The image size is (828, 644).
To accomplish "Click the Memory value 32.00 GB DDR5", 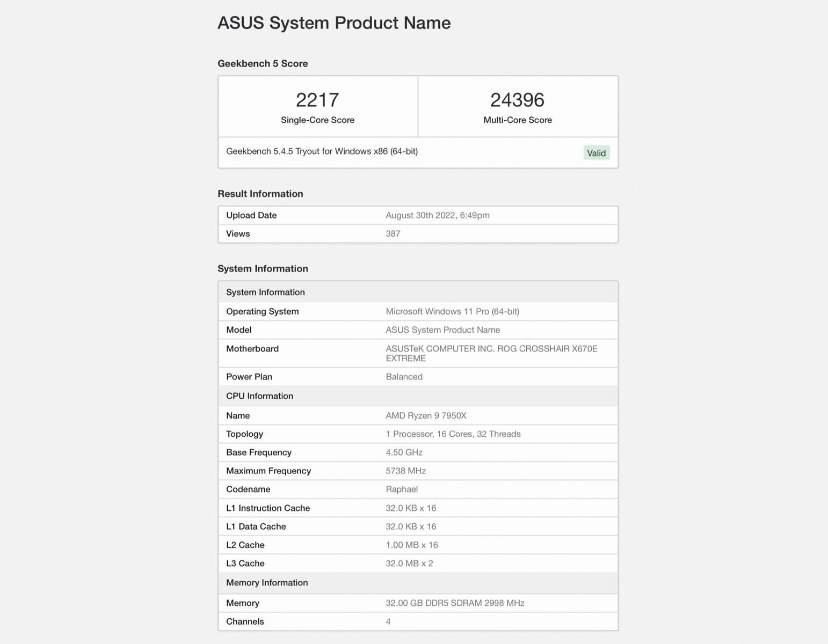I will 455,603.
